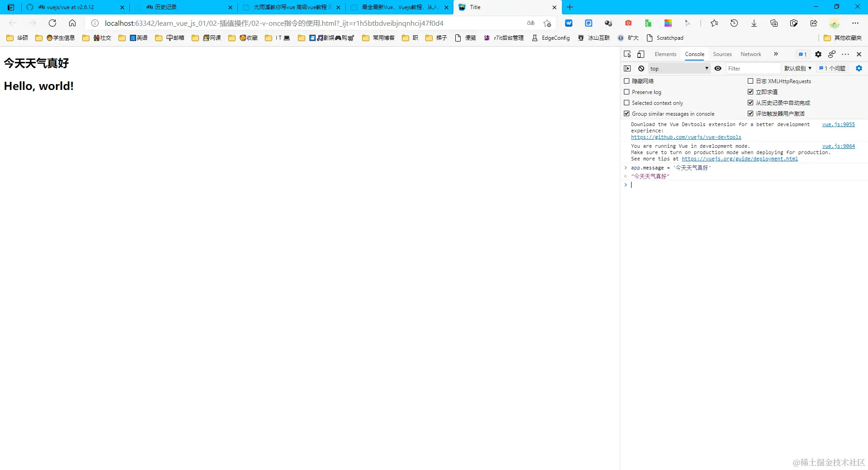Click the Share icon in the browser toolbar

(x=814, y=23)
